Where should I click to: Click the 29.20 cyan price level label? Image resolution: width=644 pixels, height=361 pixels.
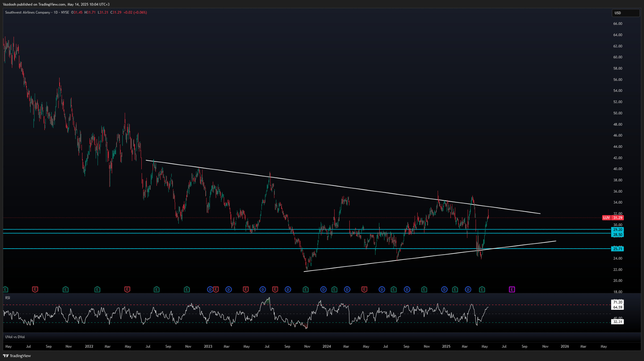click(617, 230)
